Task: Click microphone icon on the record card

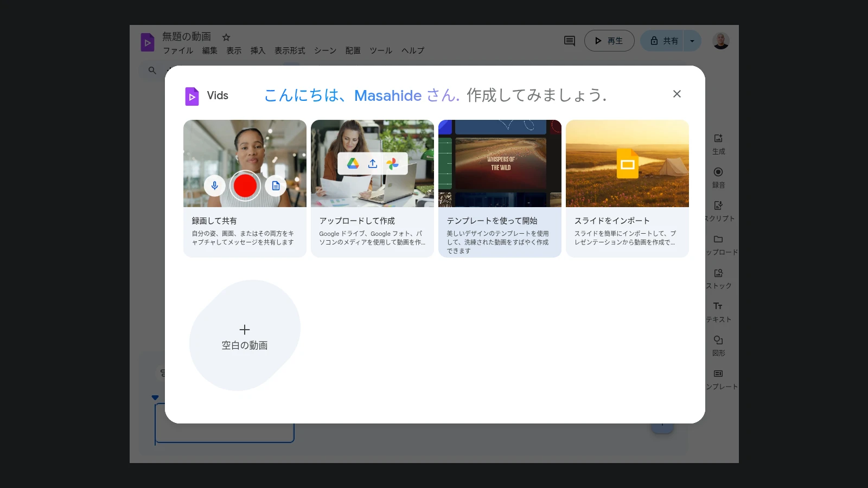Action: click(215, 185)
